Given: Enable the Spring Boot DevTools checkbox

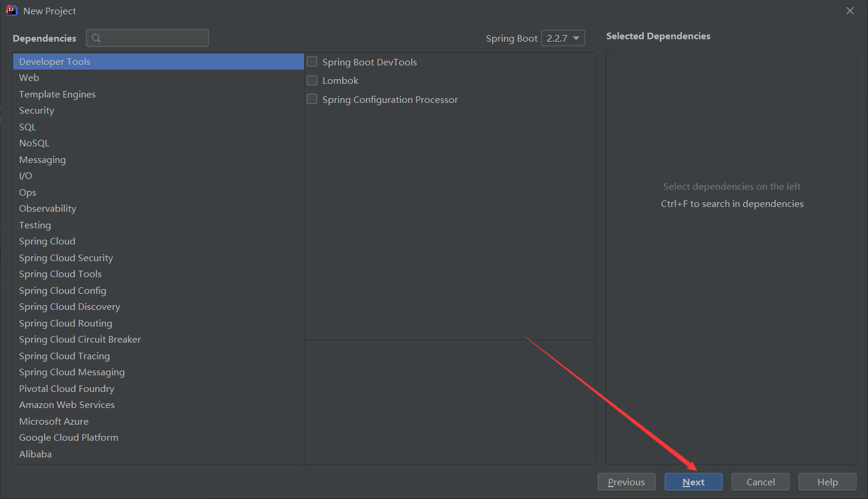Looking at the screenshot, I should (312, 61).
